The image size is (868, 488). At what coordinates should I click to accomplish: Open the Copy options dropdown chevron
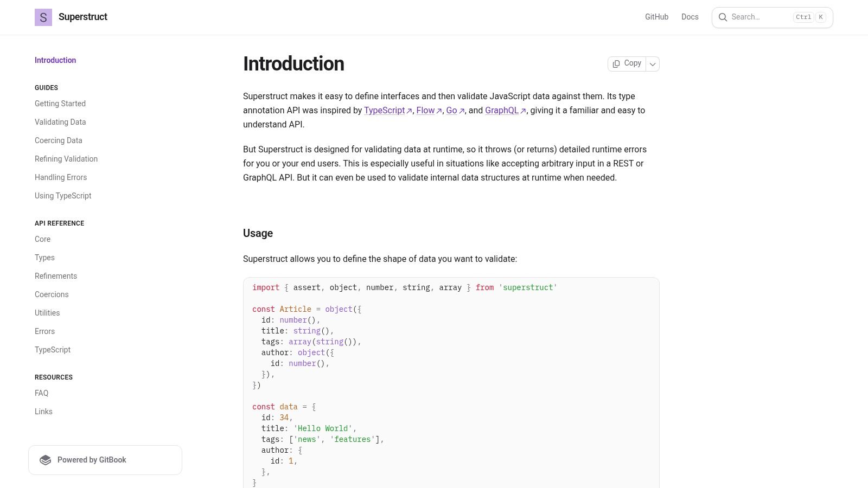click(653, 63)
